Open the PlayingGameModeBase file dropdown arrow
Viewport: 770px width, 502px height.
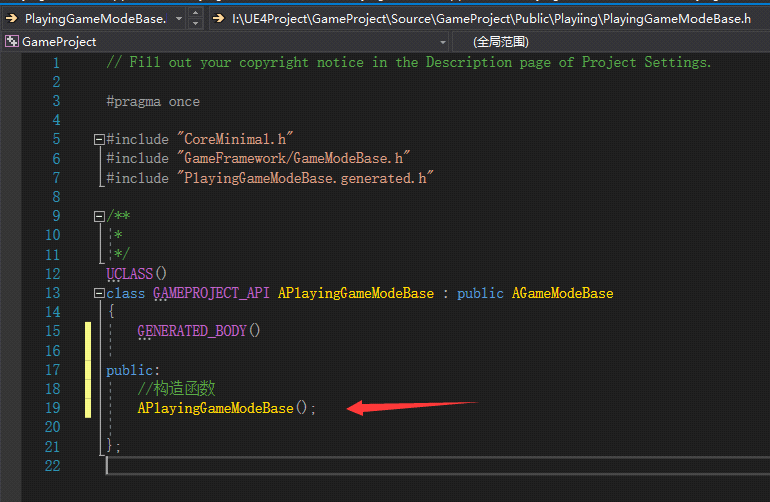click(179, 19)
